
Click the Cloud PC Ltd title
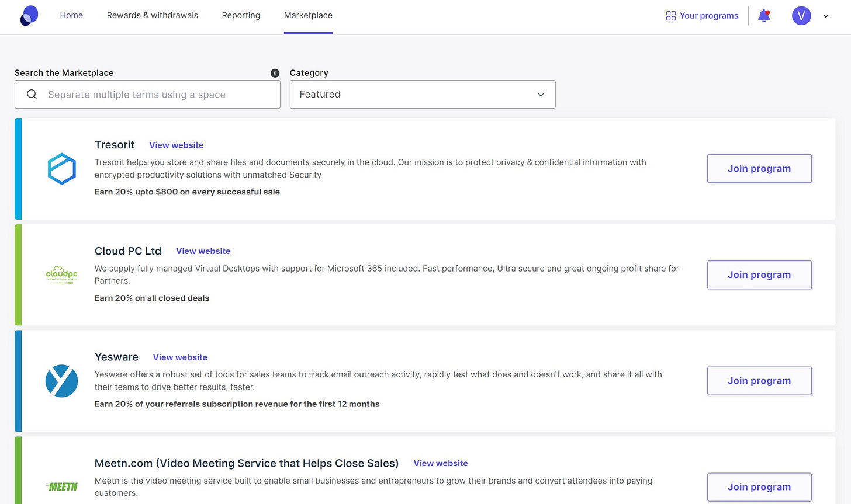(x=128, y=251)
